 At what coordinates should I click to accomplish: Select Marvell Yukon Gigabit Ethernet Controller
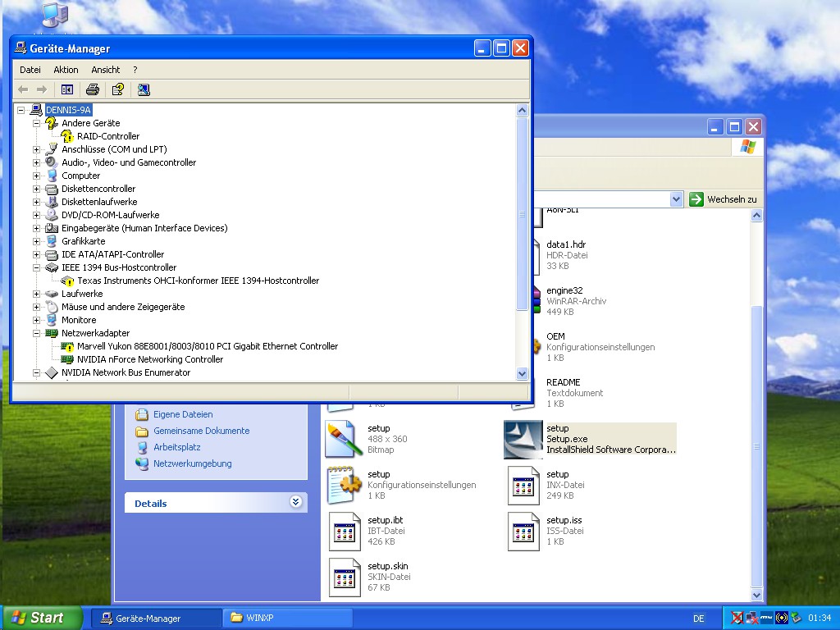coord(208,346)
